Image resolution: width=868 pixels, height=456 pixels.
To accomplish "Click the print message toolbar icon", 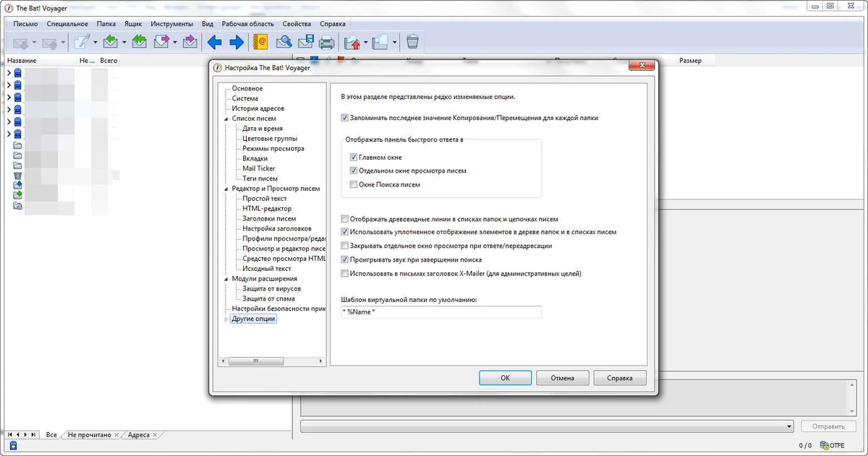I will 327,42.
